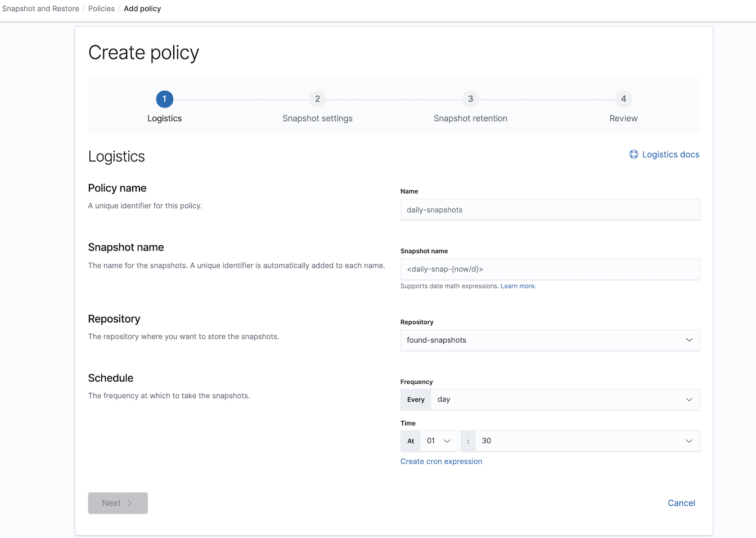
Task: Select the Snapshot settings step label
Action: (317, 118)
